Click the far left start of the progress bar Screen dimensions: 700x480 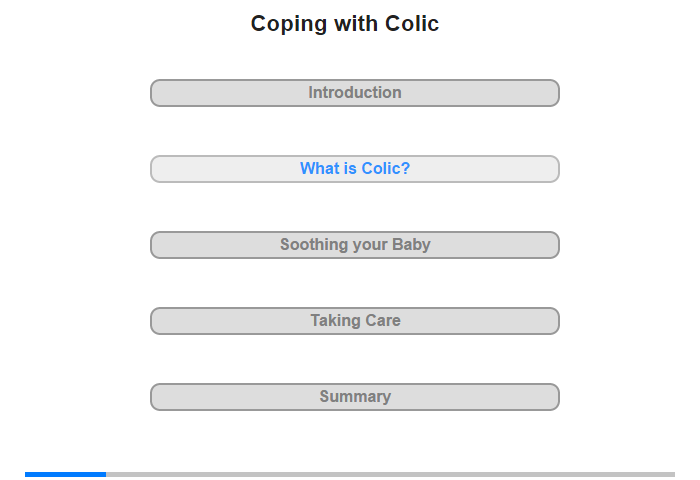pos(27,474)
